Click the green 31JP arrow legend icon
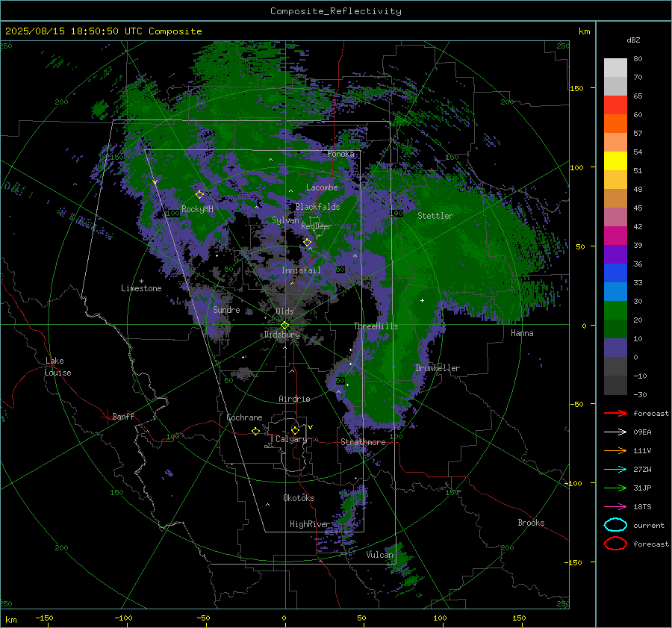 pyautogui.click(x=615, y=488)
